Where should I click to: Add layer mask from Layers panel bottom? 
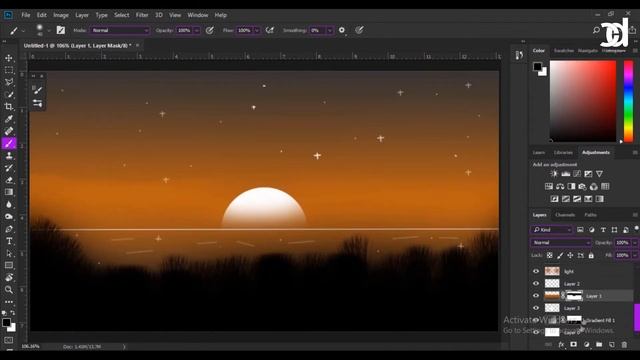tap(573, 345)
